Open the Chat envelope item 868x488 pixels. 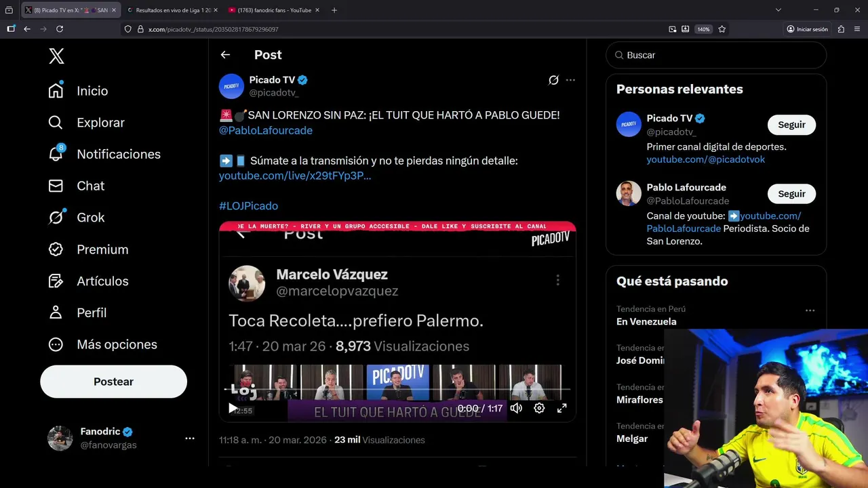pos(76,186)
